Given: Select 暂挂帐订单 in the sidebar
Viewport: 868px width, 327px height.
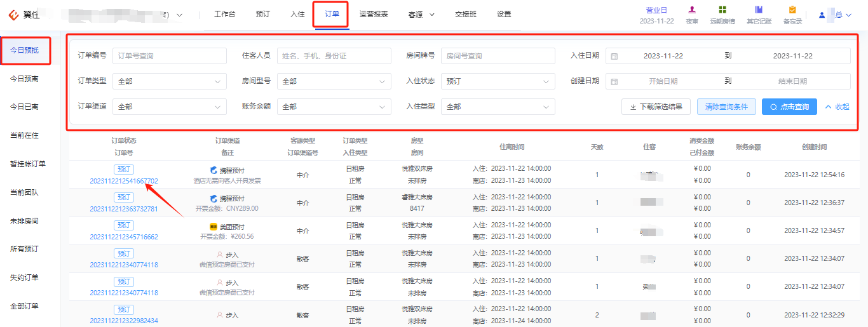Looking at the screenshot, I should point(28,164).
